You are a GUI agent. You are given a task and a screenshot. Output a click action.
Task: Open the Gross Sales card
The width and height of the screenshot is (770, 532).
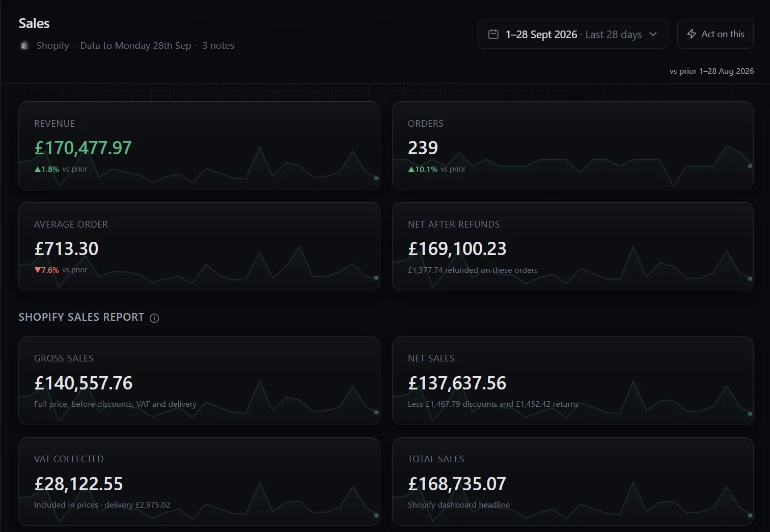click(199, 381)
